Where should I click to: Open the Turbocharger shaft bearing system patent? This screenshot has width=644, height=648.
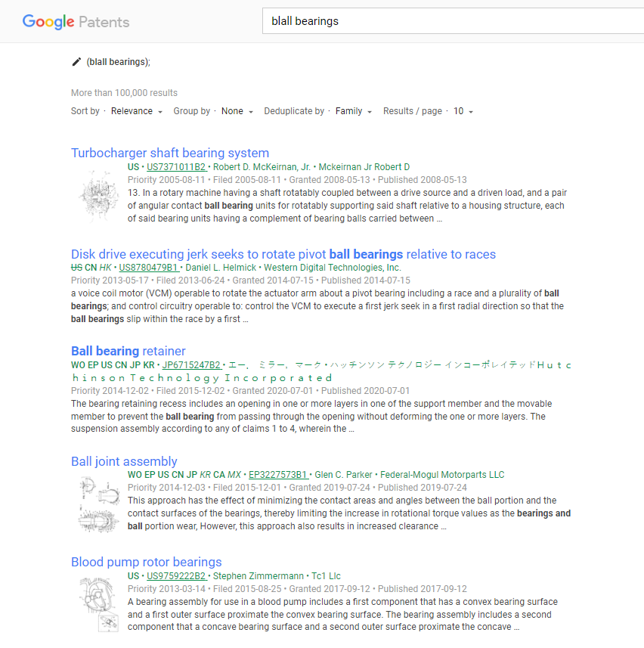[x=169, y=153]
